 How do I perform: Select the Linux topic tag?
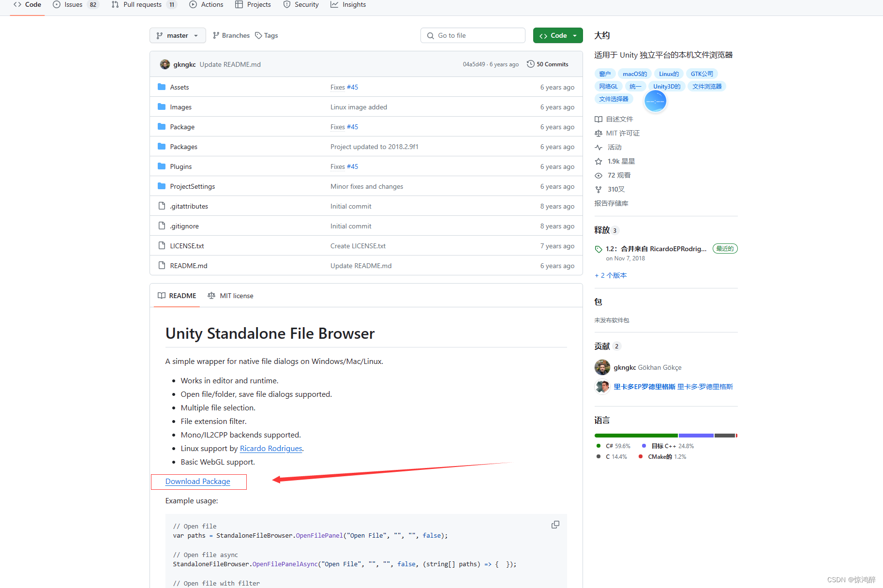click(x=669, y=74)
